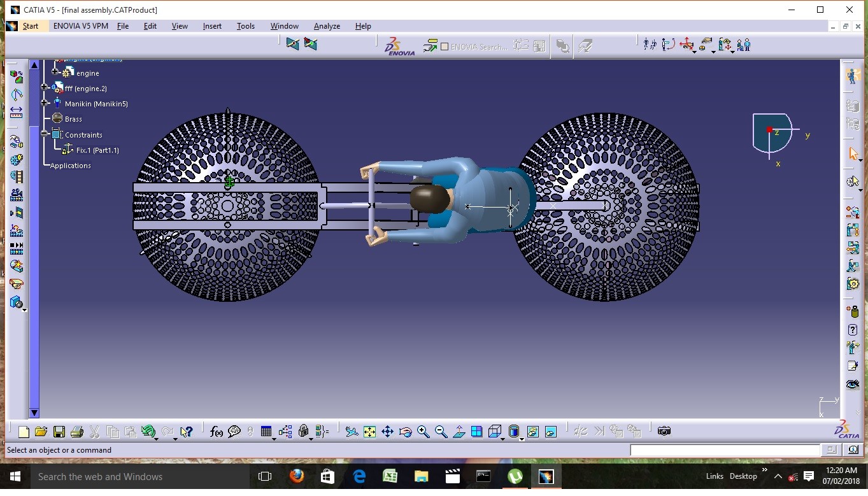The width and height of the screenshot is (868, 496).
Task: Click the 3D compass in viewport
Action: point(772,134)
